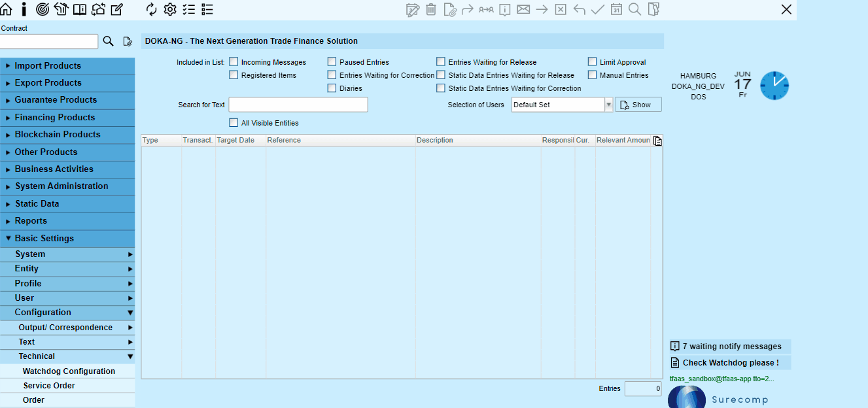Tick the Limit Approval checkbox
Image resolution: width=868 pixels, height=408 pixels.
click(592, 62)
